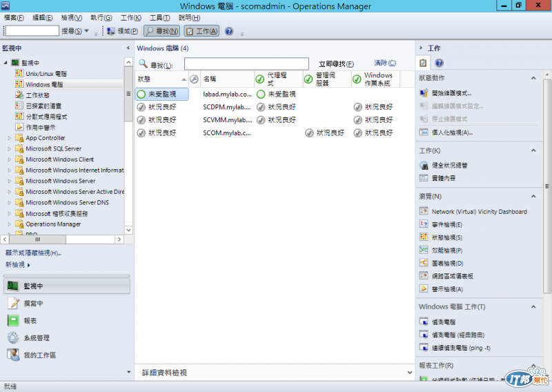Open the 編輯(E) menu
552x392 pixels.
43,18
